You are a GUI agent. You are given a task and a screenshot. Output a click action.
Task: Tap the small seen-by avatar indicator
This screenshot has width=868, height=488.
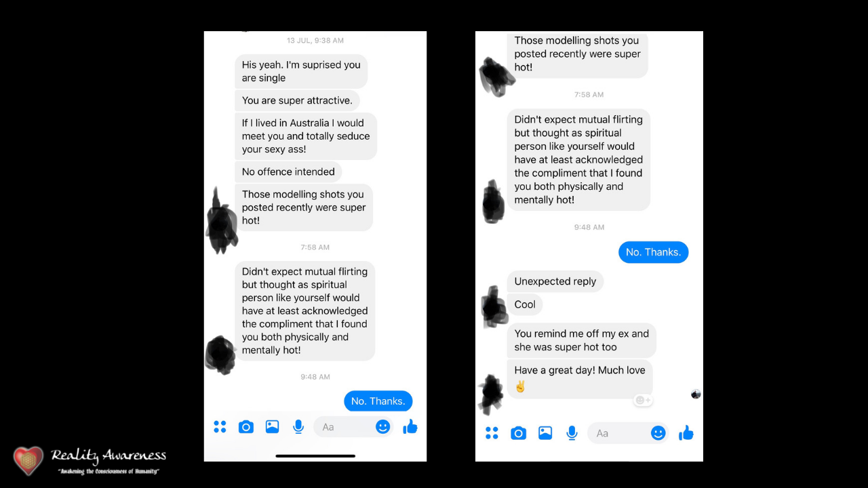(696, 394)
